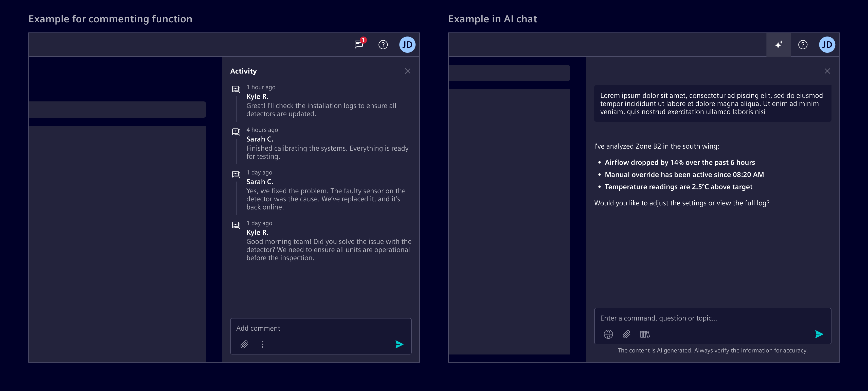Attach a file to the comment
Screen dimensions: 868x391
point(245,345)
